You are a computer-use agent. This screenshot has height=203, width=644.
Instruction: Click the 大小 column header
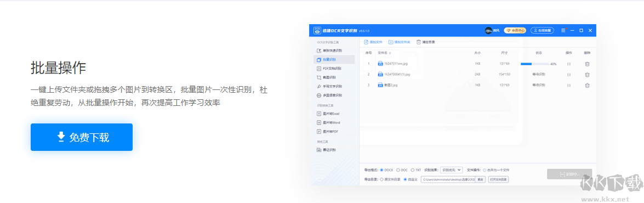pyautogui.click(x=477, y=53)
